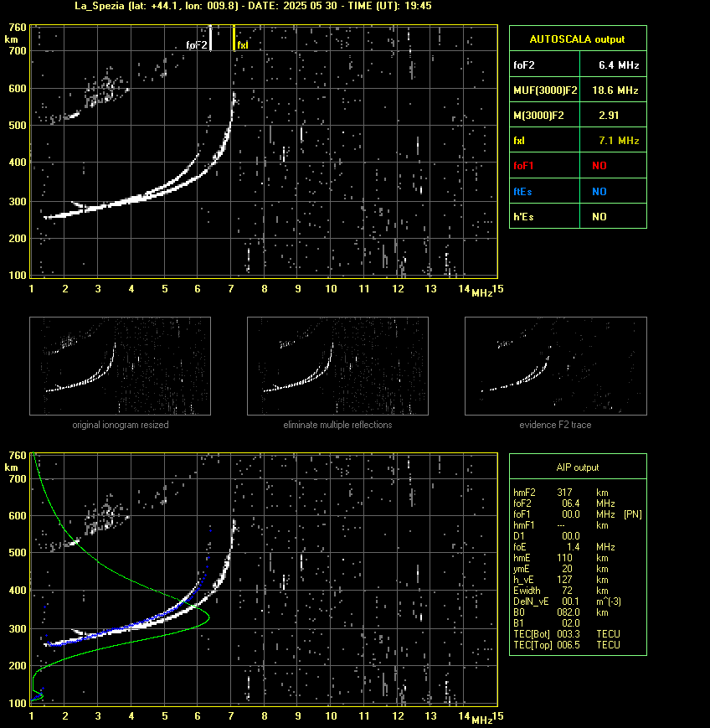Click the ymE value '20'
This screenshot has height=728, width=710.
(567, 569)
